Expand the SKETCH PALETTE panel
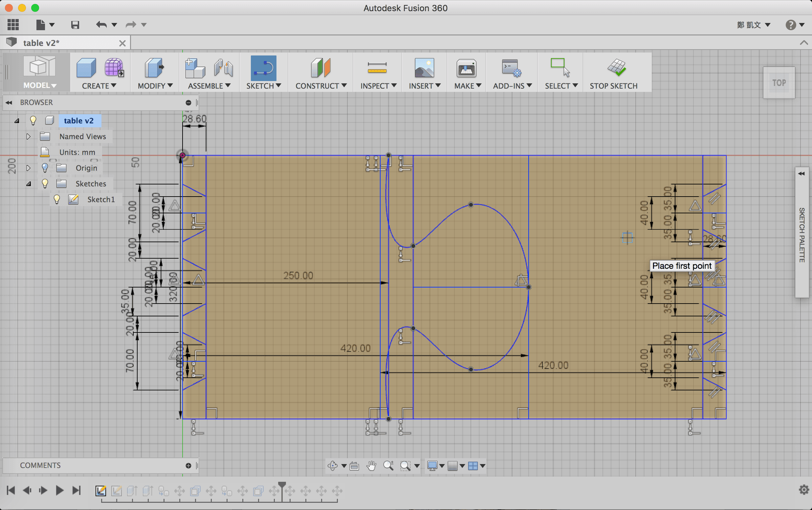Screen dimensions: 812x510 (x=801, y=174)
